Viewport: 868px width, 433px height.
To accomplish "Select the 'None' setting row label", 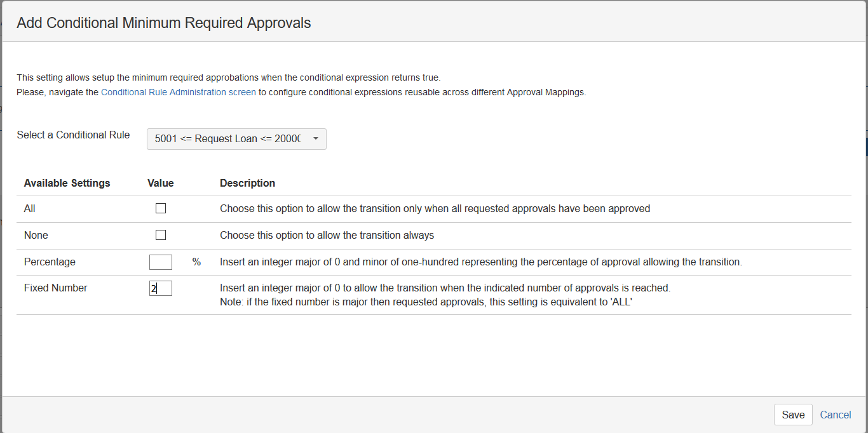I will tap(36, 235).
